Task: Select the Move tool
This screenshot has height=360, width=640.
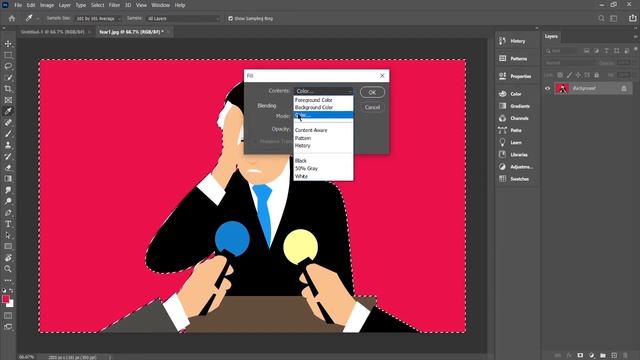Action: [8, 44]
